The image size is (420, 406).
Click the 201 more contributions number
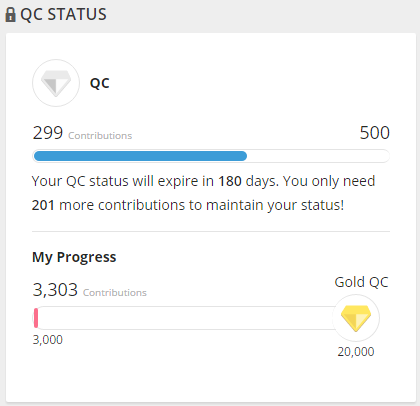[43, 205]
